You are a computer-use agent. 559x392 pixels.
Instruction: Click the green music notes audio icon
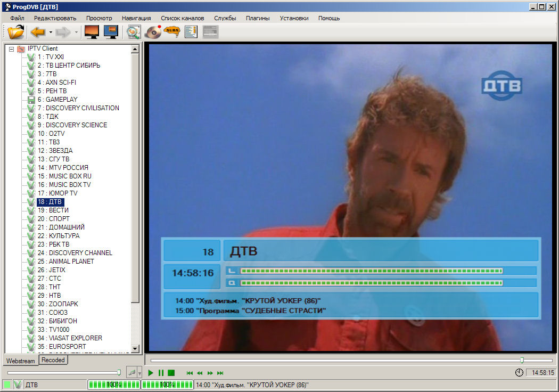(x=132, y=373)
